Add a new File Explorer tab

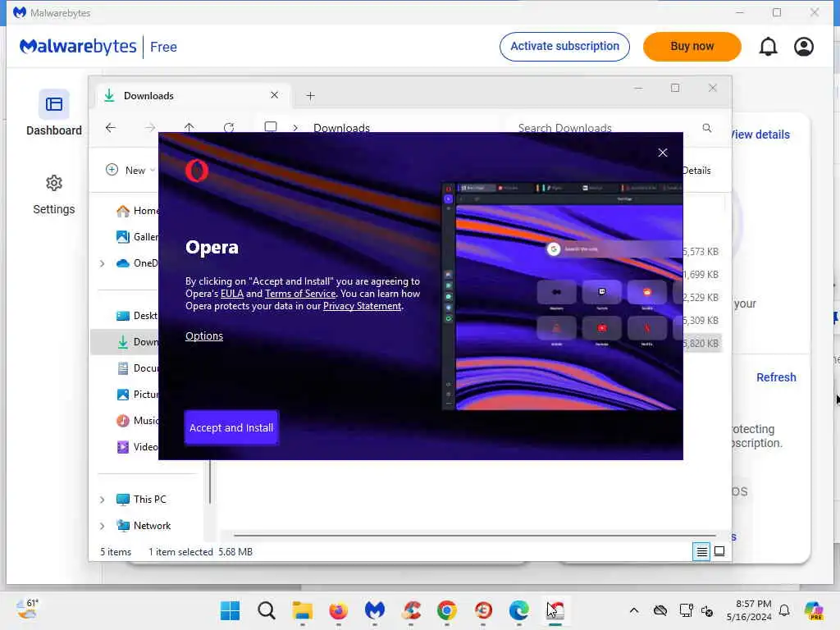coord(310,96)
